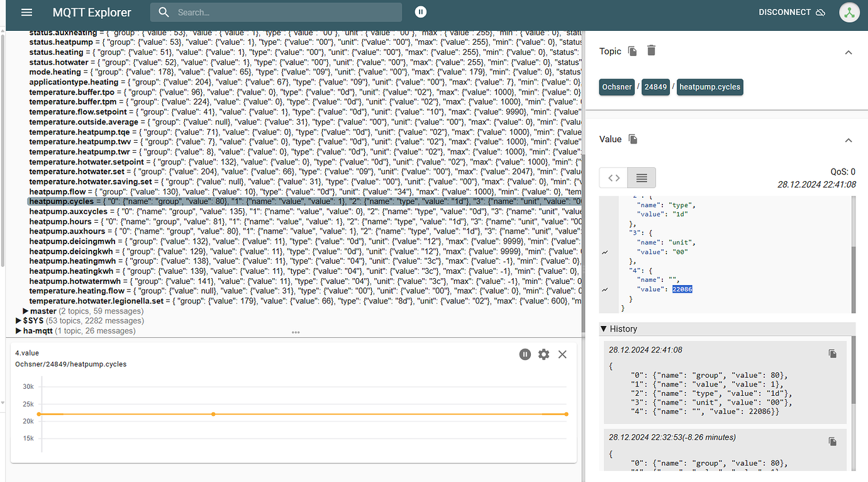Pause updates with top bar pause icon
The height and width of the screenshot is (482, 868).
pyautogui.click(x=421, y=12)
